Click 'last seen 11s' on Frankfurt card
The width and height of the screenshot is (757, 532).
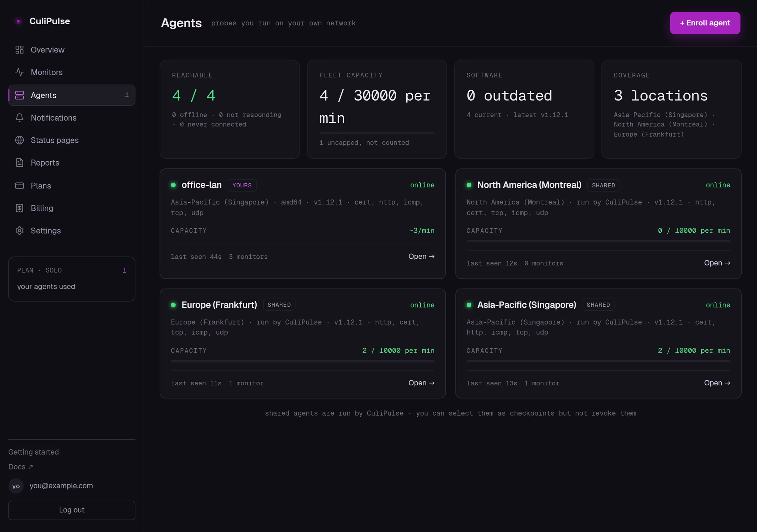(196, 383)
